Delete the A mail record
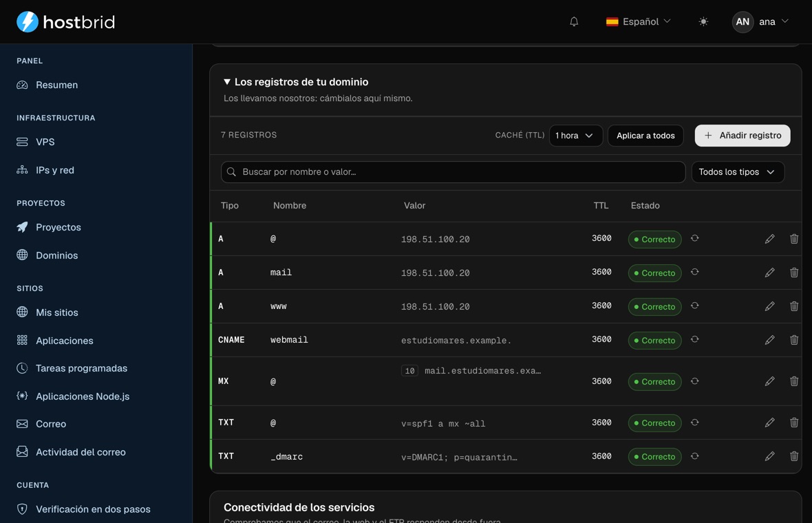 point(794,273)
